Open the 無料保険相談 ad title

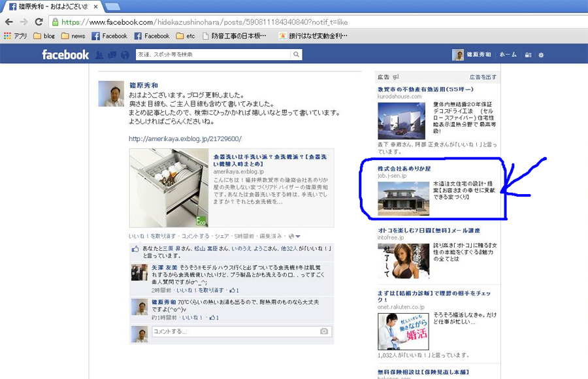[423, 372]
